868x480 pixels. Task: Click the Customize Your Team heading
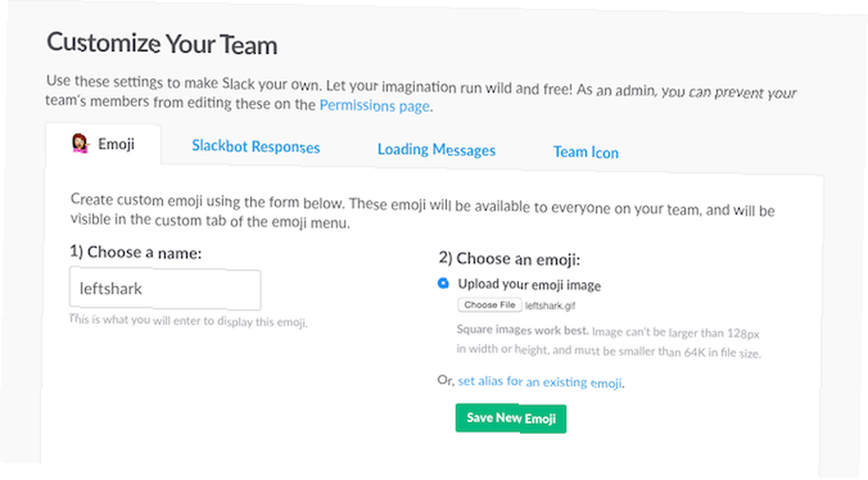(162, 43)
